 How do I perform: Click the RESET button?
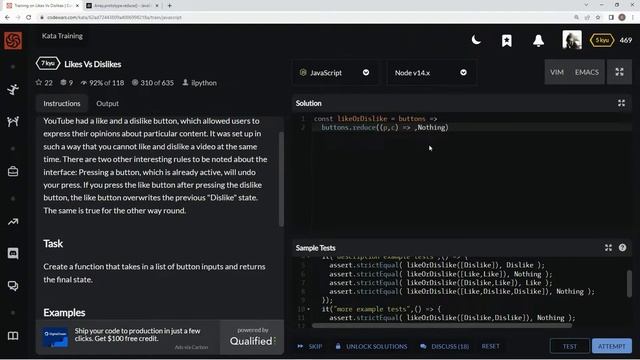click(x=490, y=346)
